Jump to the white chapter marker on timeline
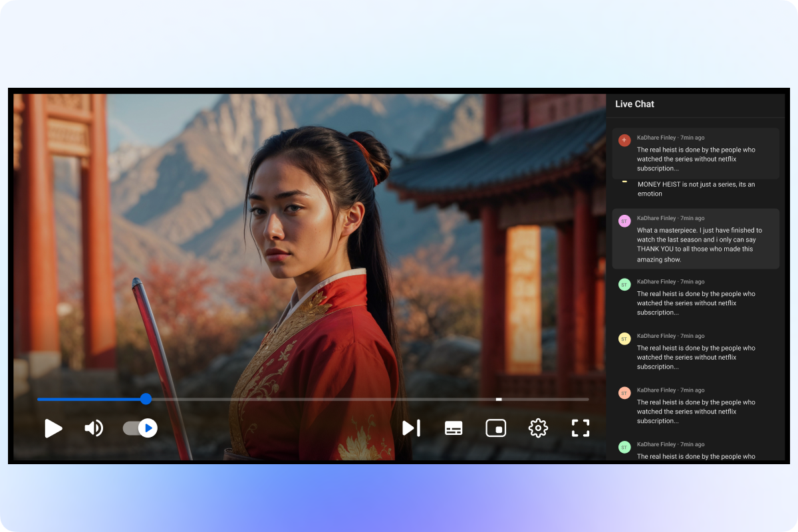Viewport: 798px width, 532px height. 499,399
